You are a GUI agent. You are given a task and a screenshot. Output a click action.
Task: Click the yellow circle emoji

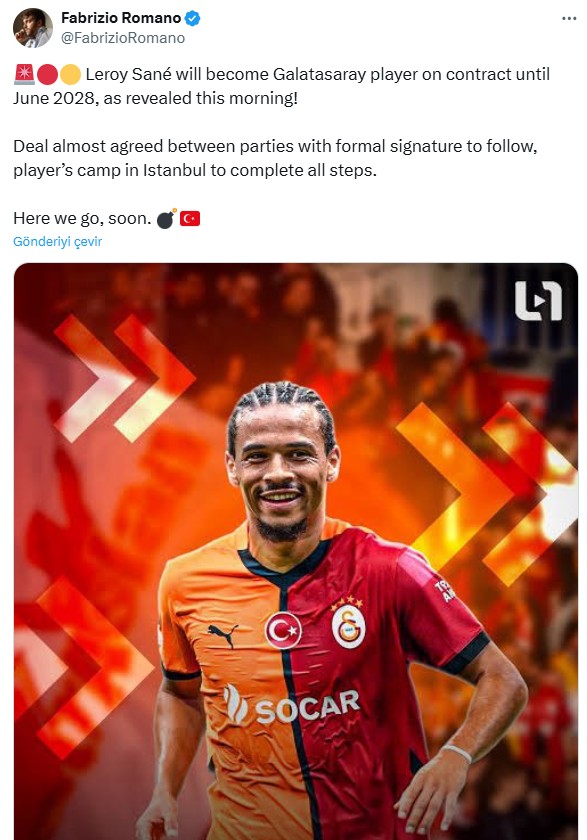pos(70,74)
